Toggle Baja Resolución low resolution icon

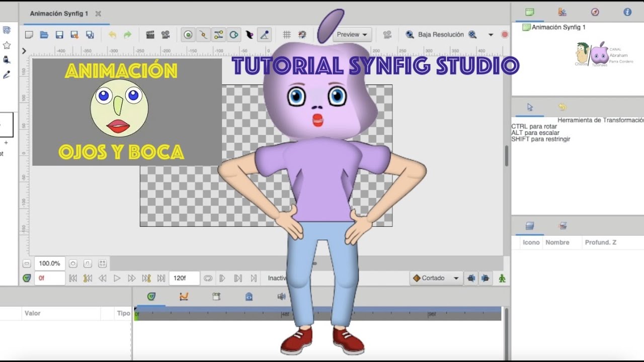point(410,35)
